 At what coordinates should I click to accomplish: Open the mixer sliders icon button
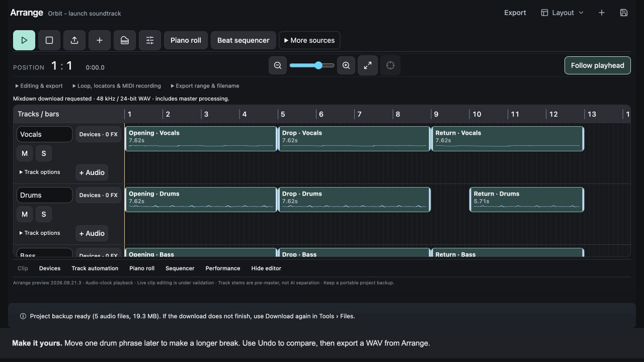point(150,40)
